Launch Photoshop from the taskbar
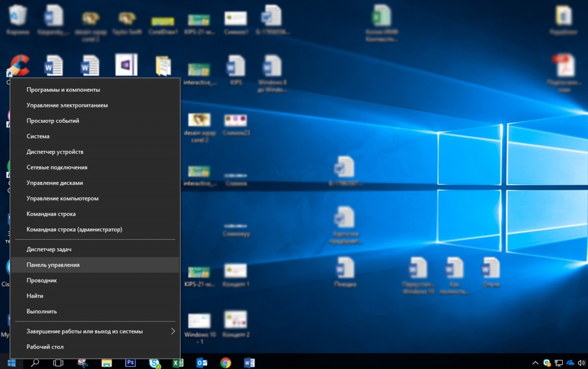588x369 pixels. coord(130,363)
